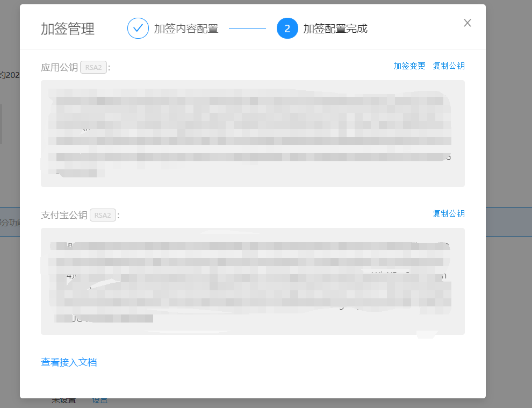Click the 支付宝公钥 label text
The image size is (532, 408).
click(64, 215)
